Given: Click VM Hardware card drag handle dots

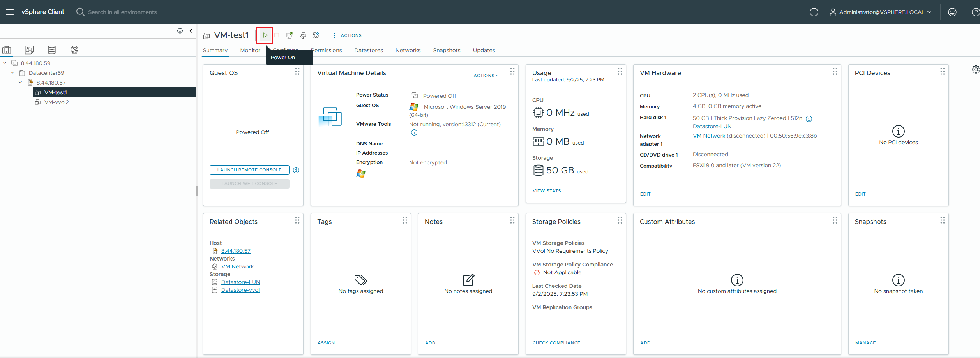Looking at the screenshot, I should coord(835,71).
